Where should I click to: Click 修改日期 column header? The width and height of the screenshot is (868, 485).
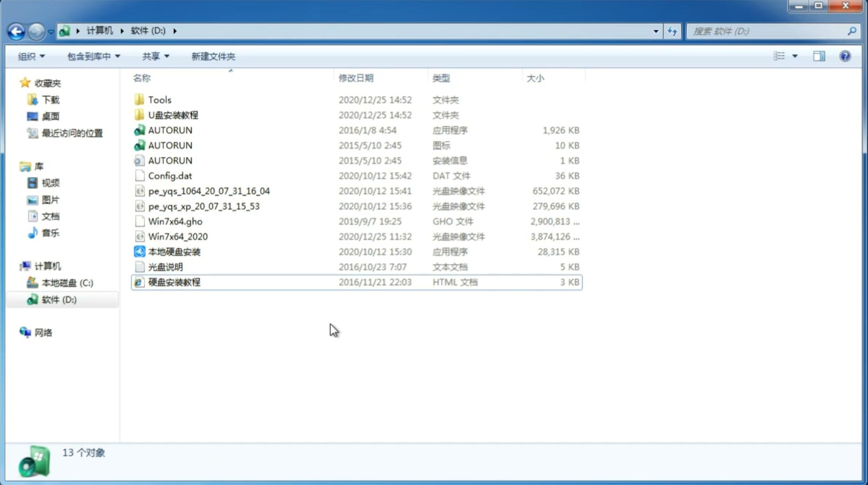point(355,78)
